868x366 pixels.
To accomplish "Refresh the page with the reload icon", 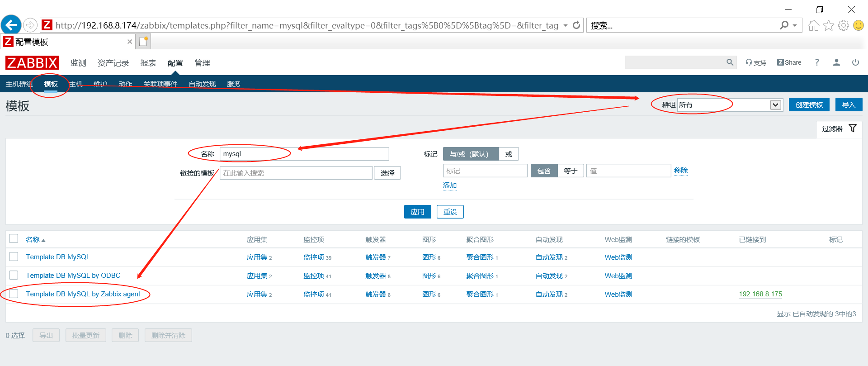I will coord(576,25).
